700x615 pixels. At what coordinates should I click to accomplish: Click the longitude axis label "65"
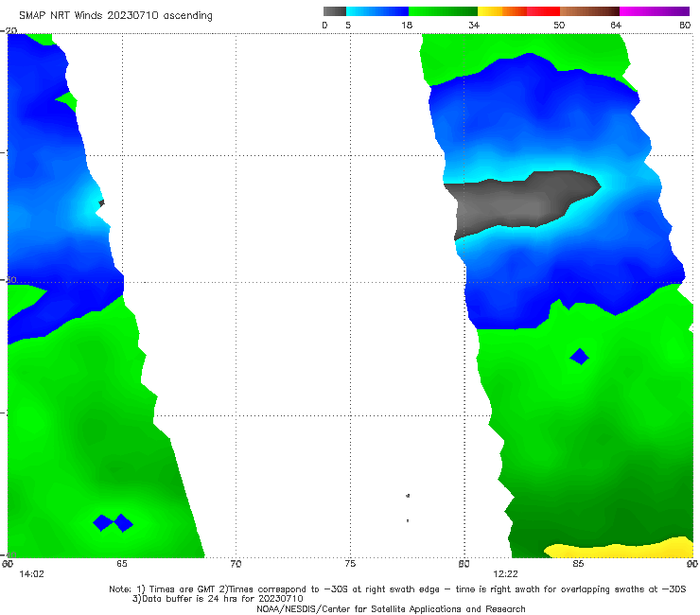122,564
